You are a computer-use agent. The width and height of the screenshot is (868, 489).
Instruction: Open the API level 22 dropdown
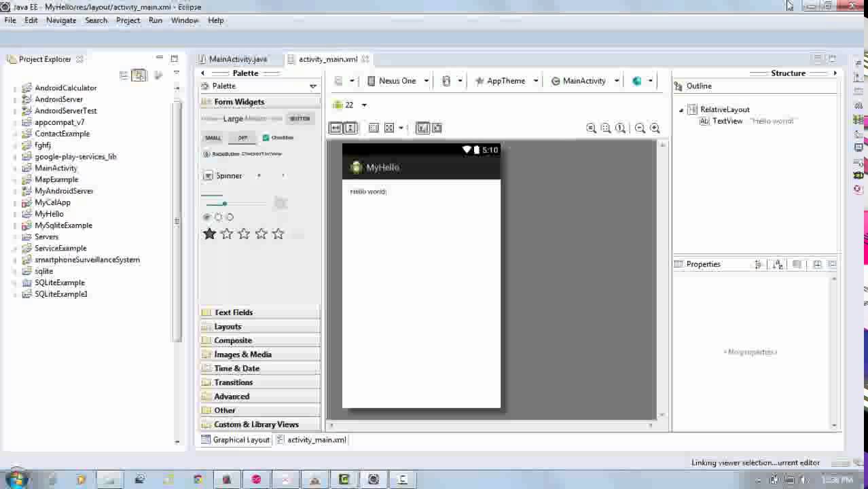pos(350,105)
